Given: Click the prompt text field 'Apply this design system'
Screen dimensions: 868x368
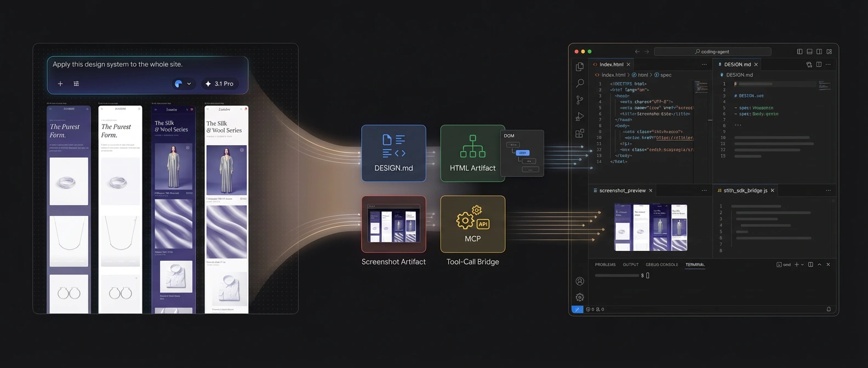Looking at the screenshot, I should 117,64.
